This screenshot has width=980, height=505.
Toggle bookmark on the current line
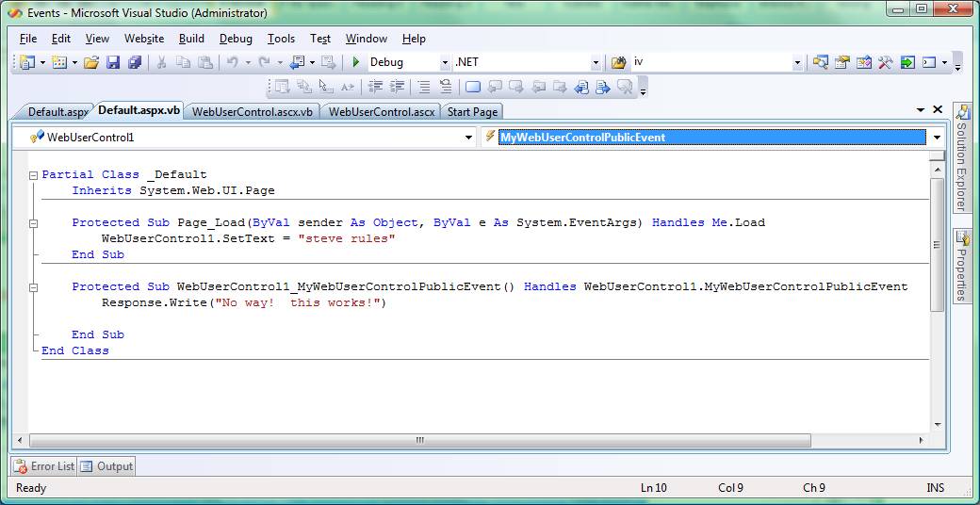pyautogui.click(x=473, y=87)
